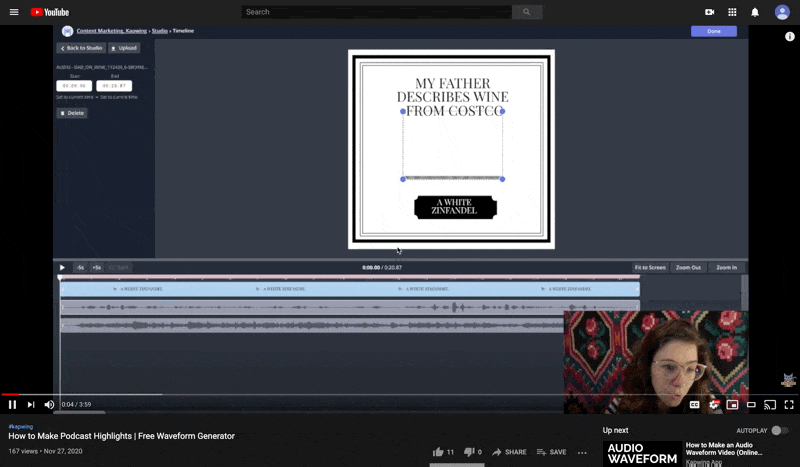This screenshot has height=467, width=800.
Task: Seek on the video progress bar
Action: pyautogui.click(x=300, y=394)
